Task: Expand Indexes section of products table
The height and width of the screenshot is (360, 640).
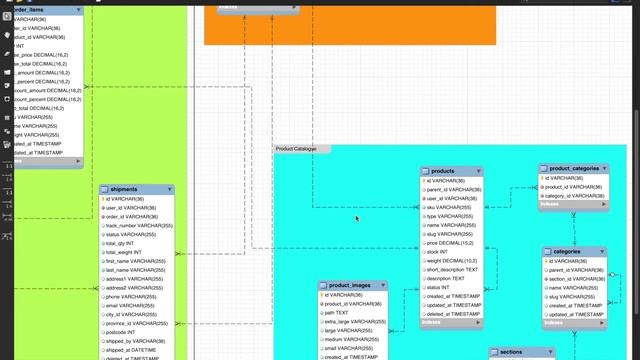Action: point(478,322)
